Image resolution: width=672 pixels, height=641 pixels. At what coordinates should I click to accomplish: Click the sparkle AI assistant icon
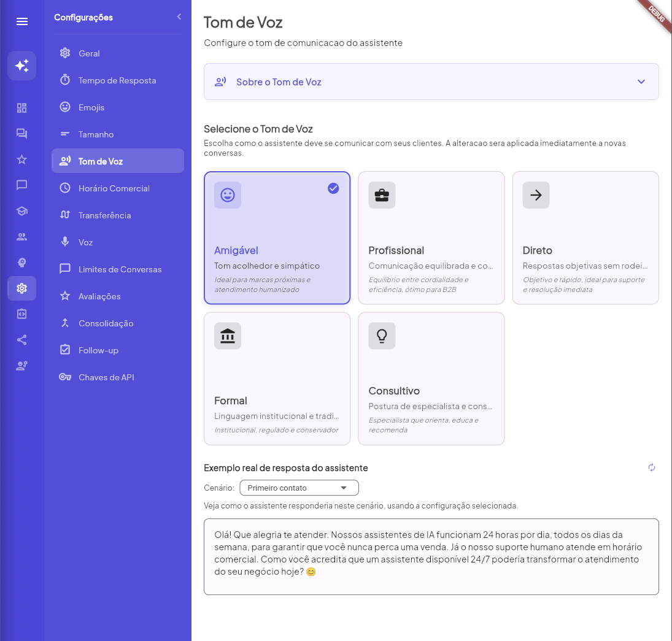pyautogui.click(x=22, y=66)
